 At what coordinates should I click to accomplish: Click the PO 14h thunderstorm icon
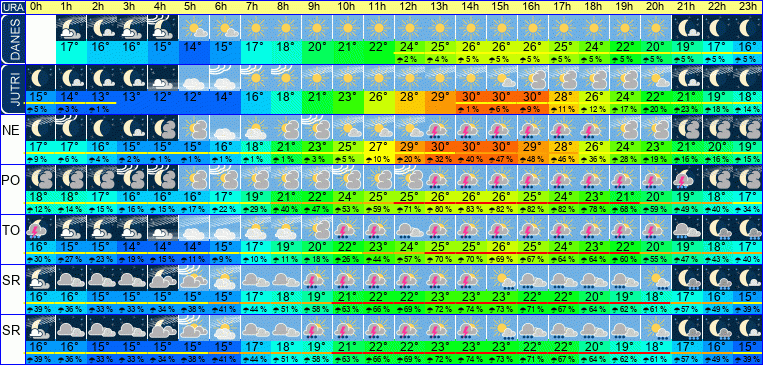(471, 178)
